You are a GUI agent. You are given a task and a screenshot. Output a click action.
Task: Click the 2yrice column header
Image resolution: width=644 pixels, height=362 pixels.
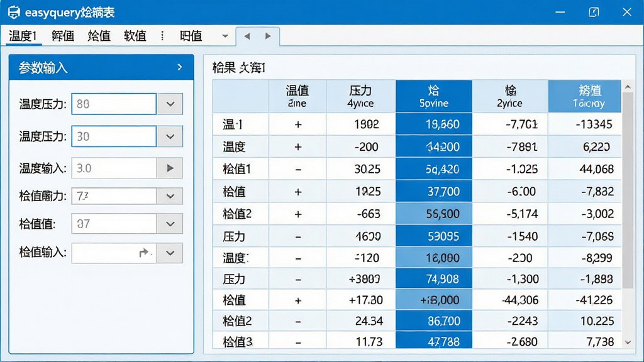click(509, 96)
